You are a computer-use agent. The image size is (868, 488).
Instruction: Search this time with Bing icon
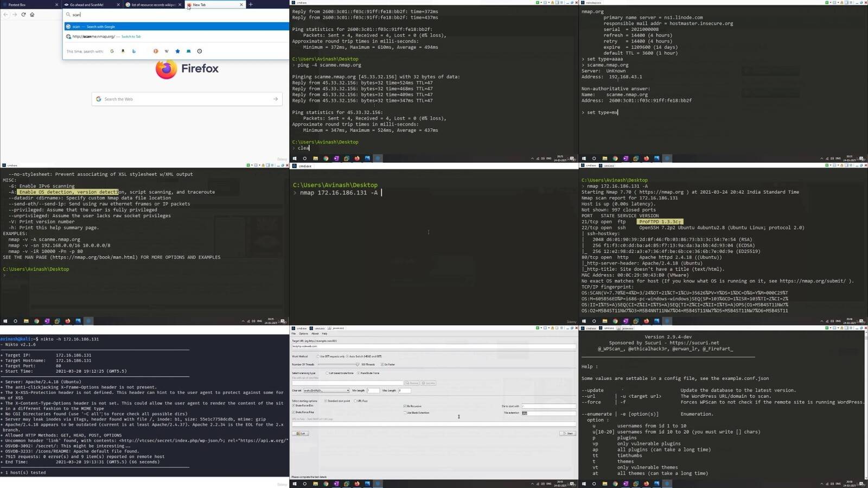[x=134, y=51]
